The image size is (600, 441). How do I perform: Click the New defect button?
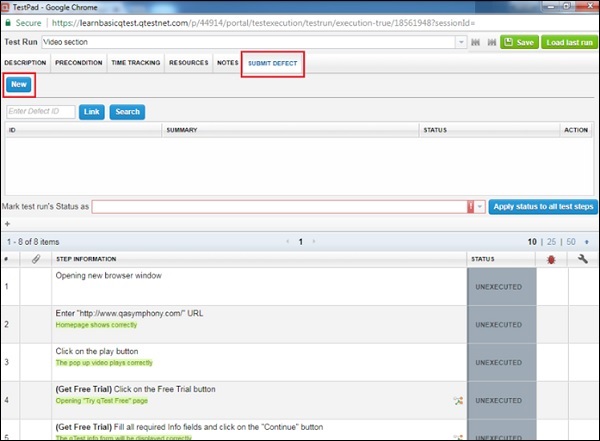click(18, 86)
